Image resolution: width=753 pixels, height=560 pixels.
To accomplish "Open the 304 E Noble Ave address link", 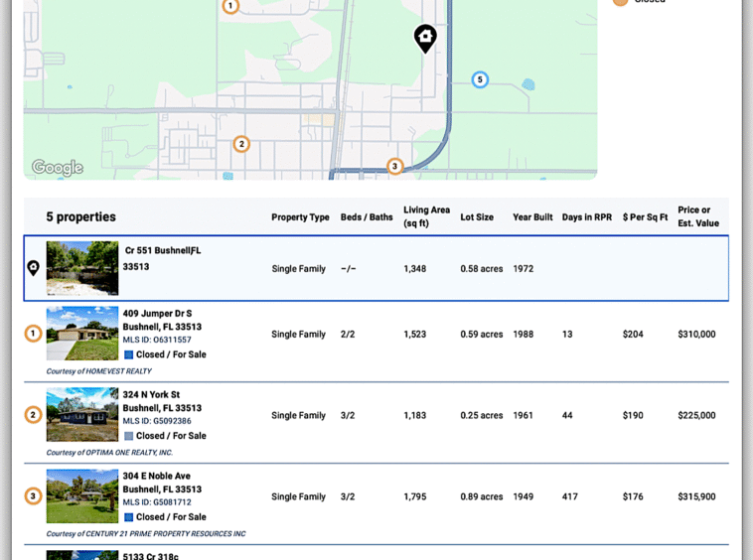I will pos(156,477).
